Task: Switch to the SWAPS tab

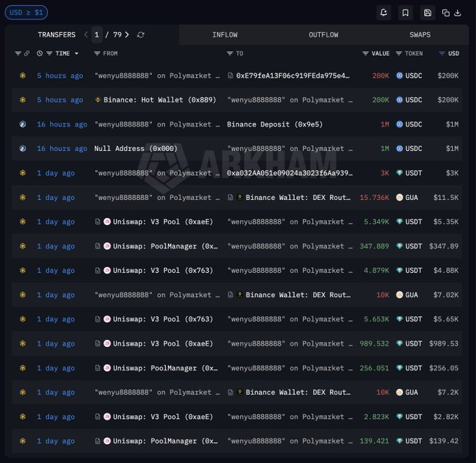Action: pyautogui.click(x=420, y=35)
